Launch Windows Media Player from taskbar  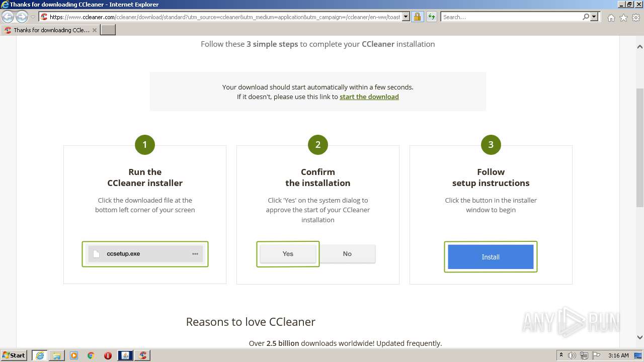(x=74, y=355)
